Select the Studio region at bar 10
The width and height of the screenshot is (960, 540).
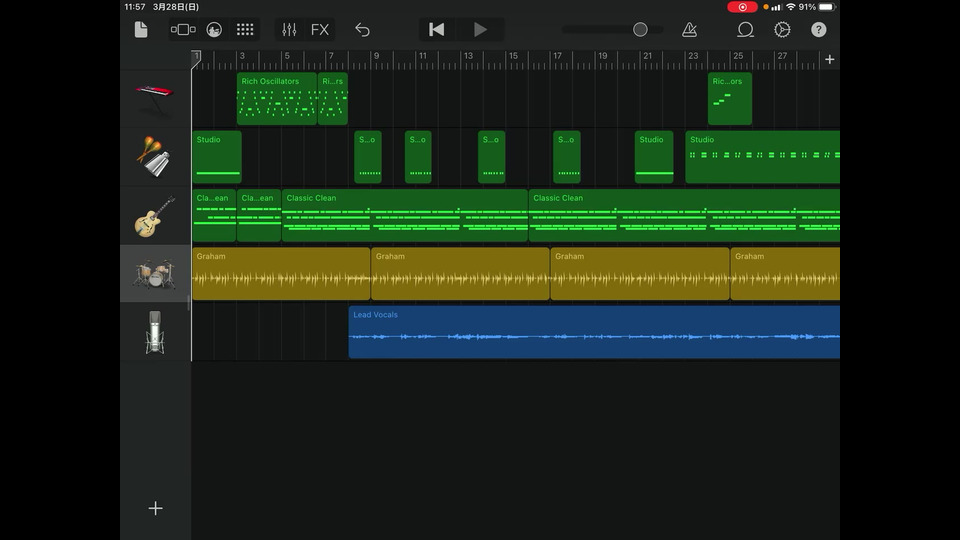[418, 157]
